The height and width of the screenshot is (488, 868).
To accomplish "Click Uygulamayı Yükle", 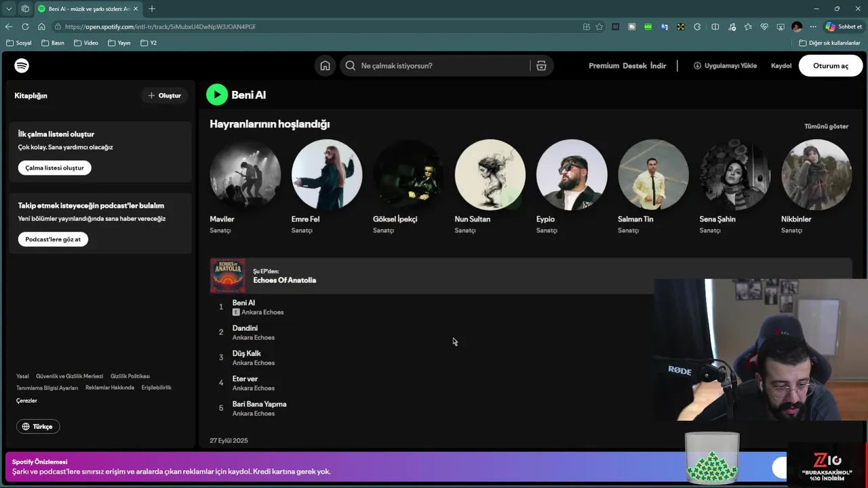I will 725,66.
